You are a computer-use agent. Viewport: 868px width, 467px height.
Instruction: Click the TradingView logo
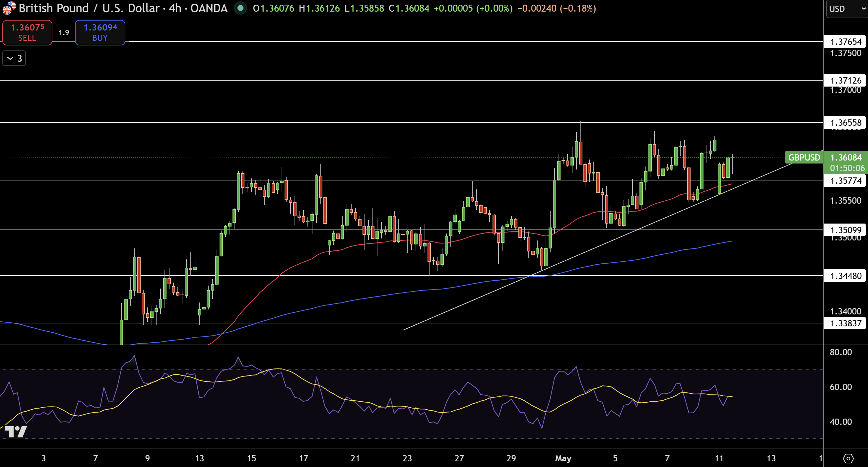pos(16,432)
